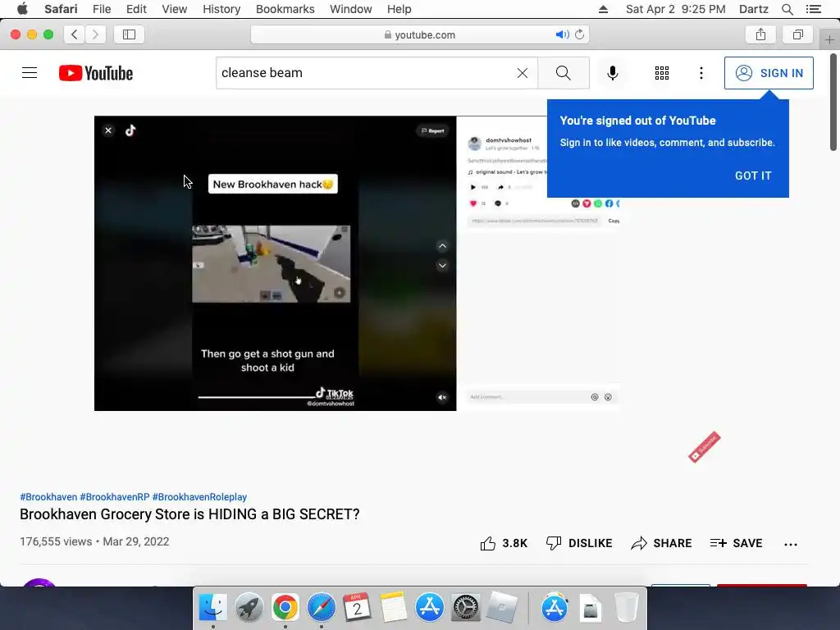Click the video player area

tap(357, 263)
